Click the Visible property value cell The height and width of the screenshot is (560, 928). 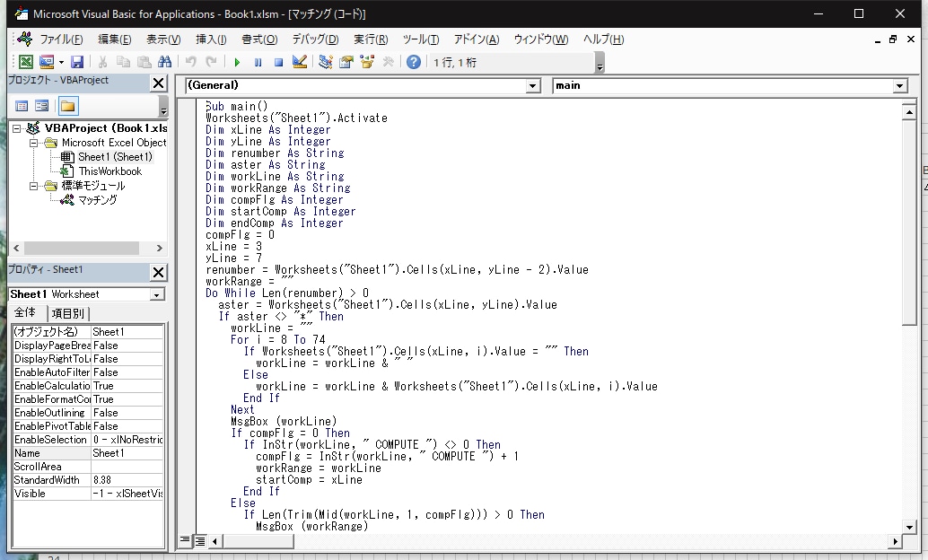[x=127, y=494]
